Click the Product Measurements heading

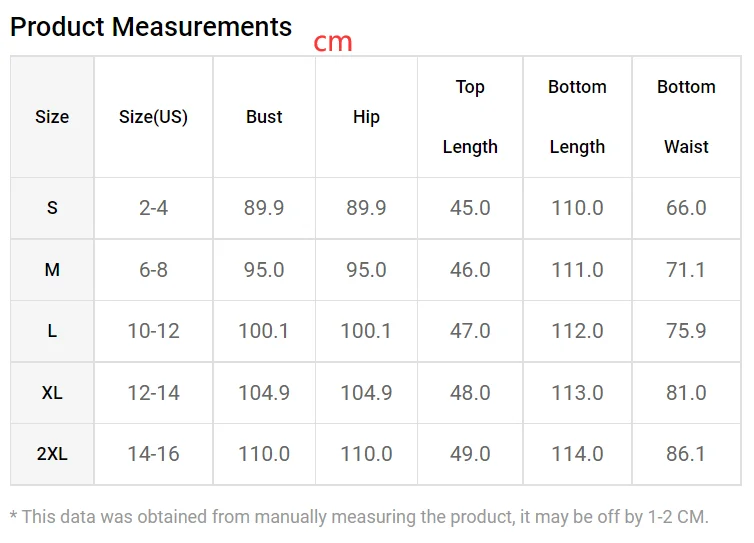click(151, 27)
